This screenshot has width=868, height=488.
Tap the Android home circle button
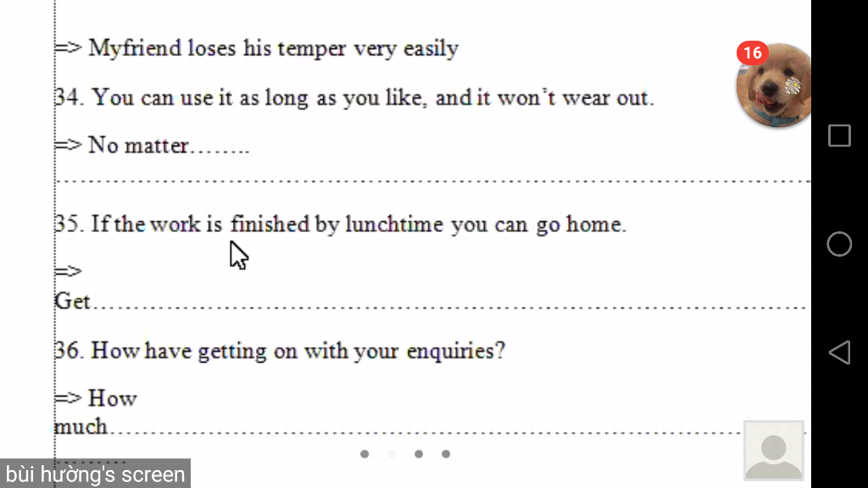pyautogui.click(x=839, y=244)
